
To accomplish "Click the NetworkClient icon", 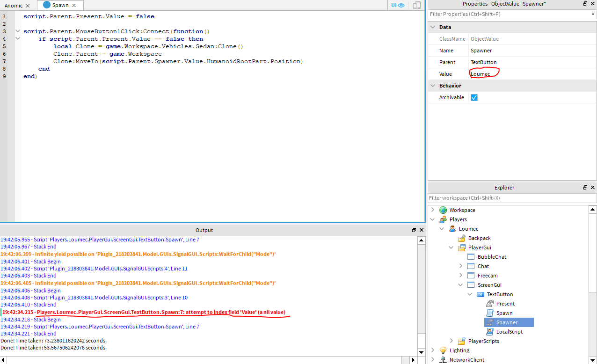I will click(443, 360).
